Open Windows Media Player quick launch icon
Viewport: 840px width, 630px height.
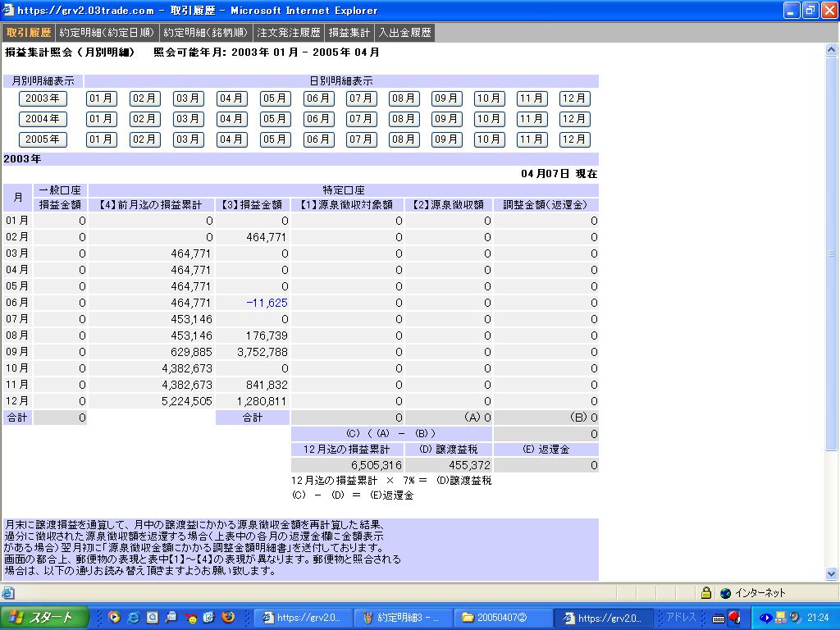[x=115, y=618]
